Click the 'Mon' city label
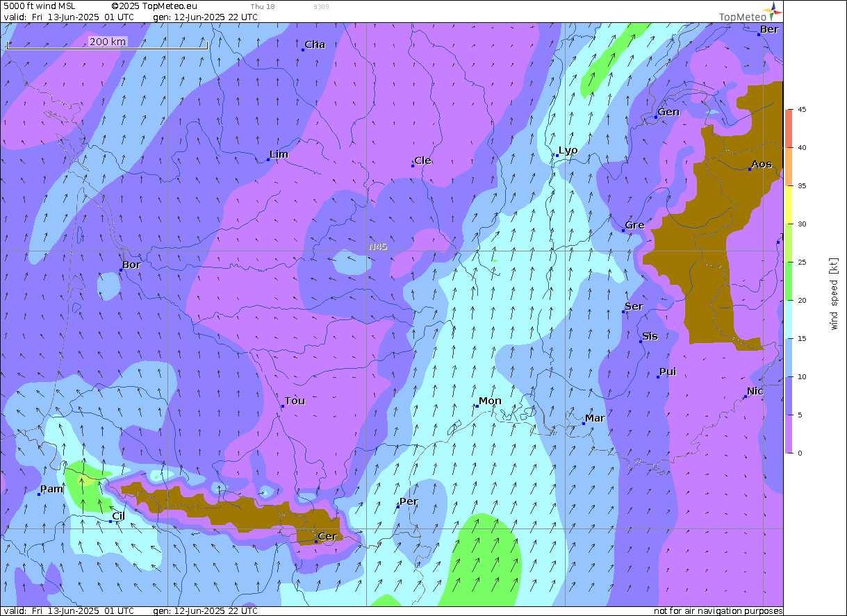Viewport: 847px width, 616px height. tap(490, 401)
